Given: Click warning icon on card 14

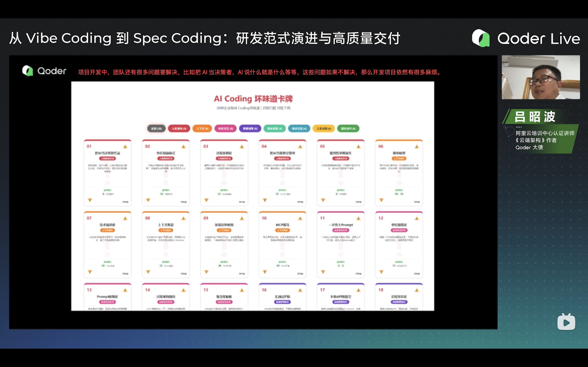Looking at the screenshot, I should [x=183, y=290].
